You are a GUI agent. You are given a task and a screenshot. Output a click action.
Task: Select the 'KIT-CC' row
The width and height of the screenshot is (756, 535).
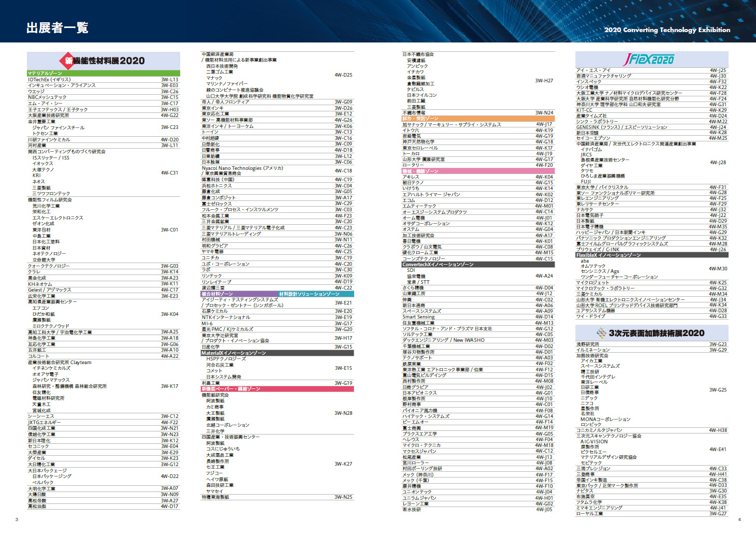click(x=652, y=110)
